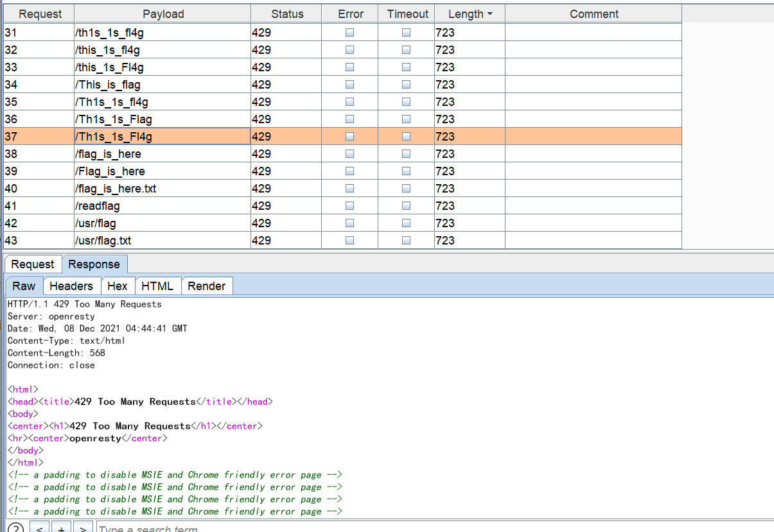Check the Timeout checkbox for request 37

click(x=405, y=136)
